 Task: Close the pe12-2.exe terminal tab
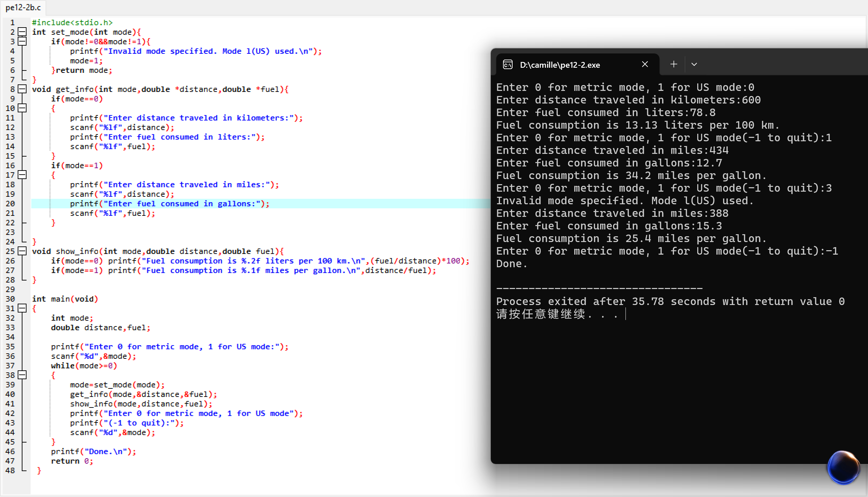point(645,64)
